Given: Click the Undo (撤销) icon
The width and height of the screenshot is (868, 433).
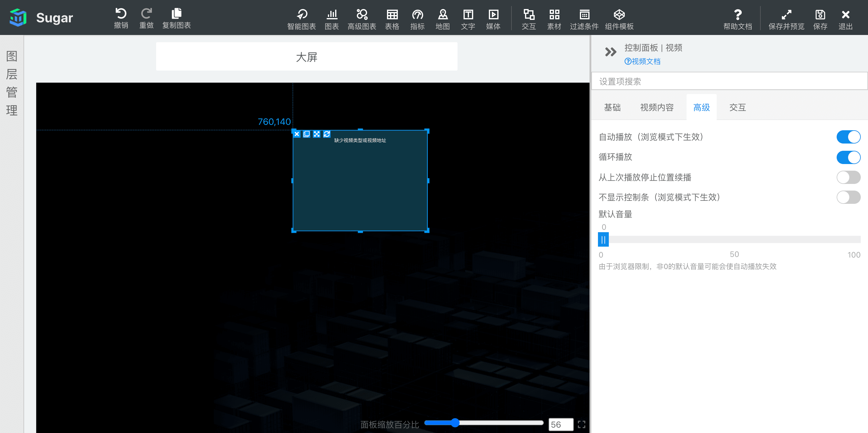Looking at the screenshot, I should [121, 14].
